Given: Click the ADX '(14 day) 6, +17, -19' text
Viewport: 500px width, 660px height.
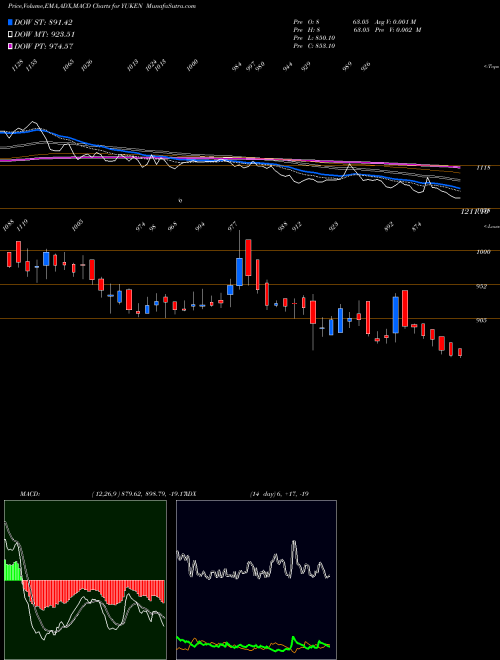Looking at the screenshot, I should (x=280, y=494).
